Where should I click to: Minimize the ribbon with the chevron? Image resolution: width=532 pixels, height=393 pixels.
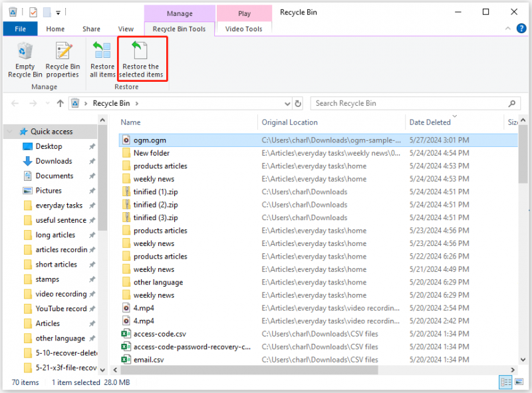507,29
